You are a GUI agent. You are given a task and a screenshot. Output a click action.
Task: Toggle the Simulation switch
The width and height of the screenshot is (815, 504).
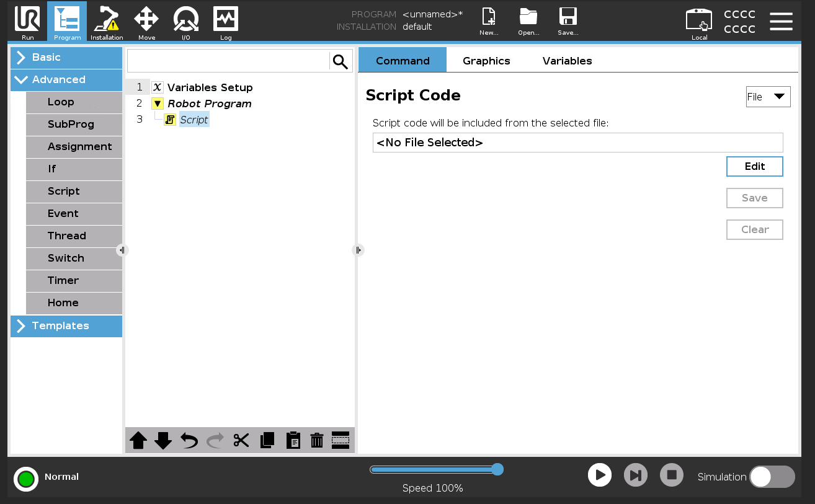772,477
